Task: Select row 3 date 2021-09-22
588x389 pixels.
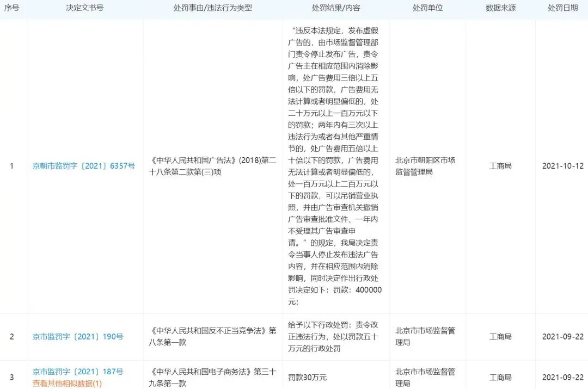Action: point(563,378)
